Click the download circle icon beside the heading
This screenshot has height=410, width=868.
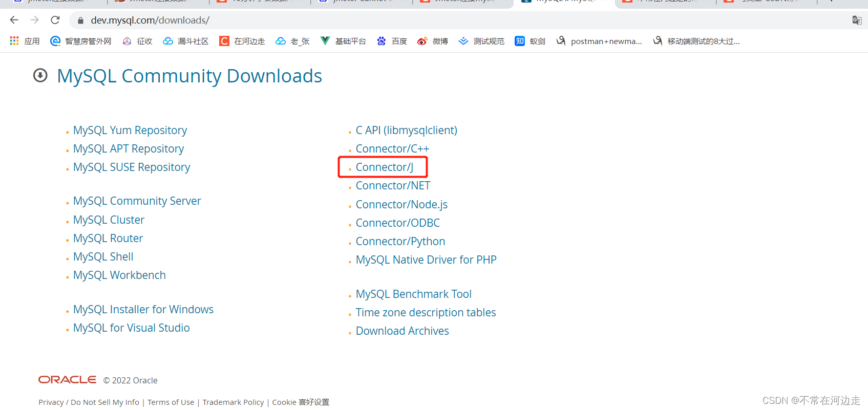(40, 76)
